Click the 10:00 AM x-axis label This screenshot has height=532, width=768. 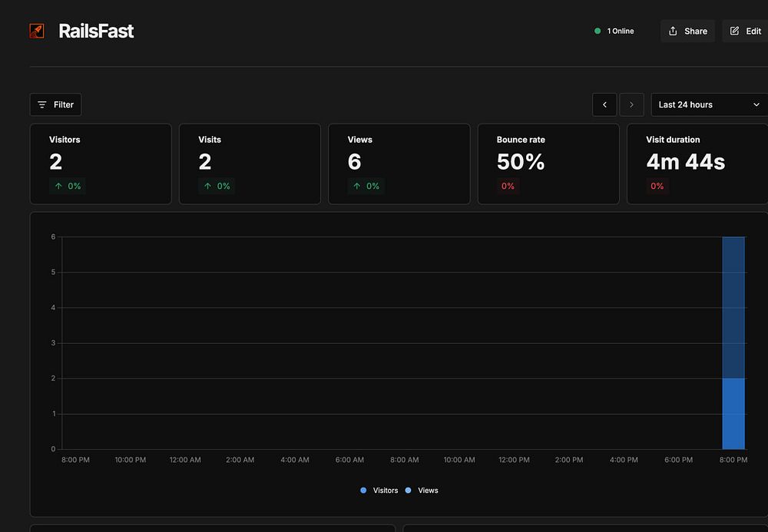click(x=459, y=460)
